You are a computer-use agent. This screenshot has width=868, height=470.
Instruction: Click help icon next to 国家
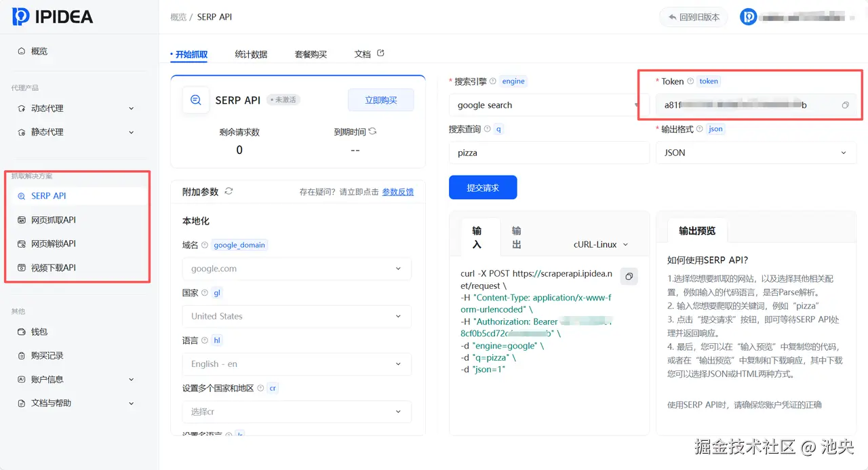point(205,293)
